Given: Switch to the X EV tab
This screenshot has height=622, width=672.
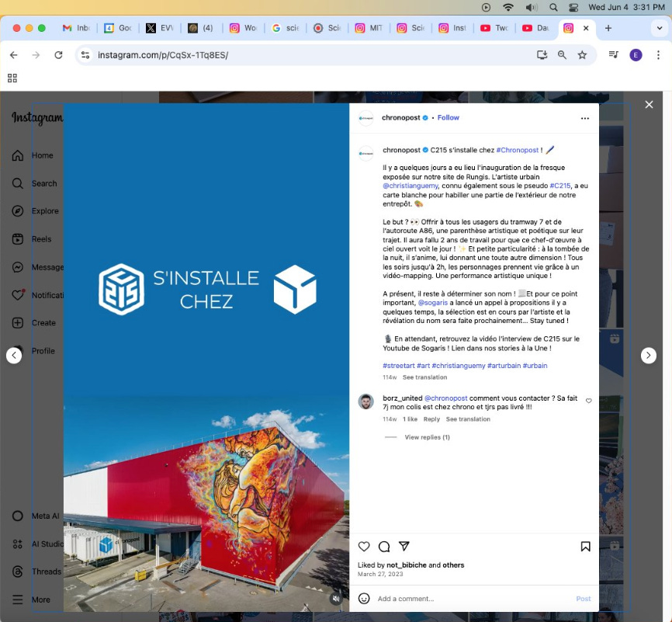Looking at the screenshot, I should coord(161,28).
